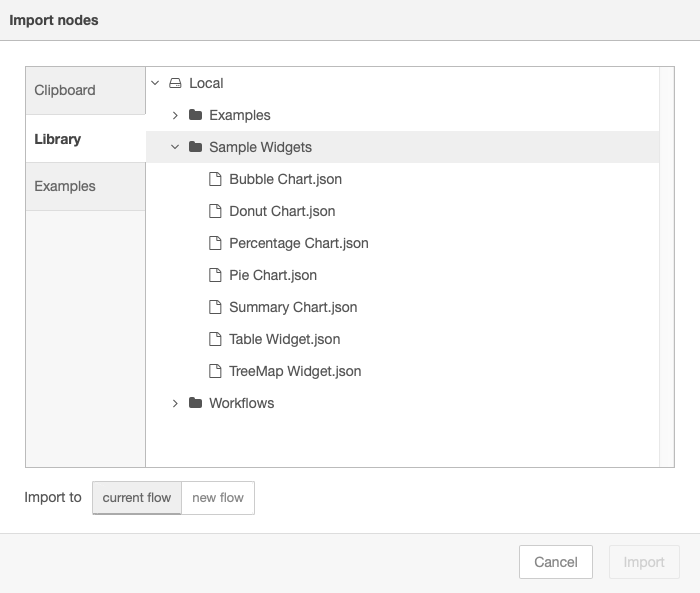Click the library list vertical scrollbar
700x593 pixels.
(x=667, y=267)
